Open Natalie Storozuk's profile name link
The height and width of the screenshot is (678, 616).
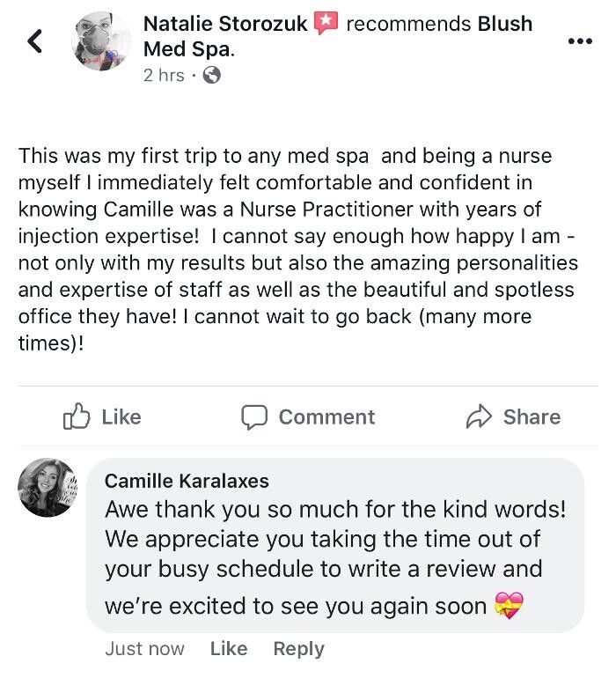pos(225,24)
